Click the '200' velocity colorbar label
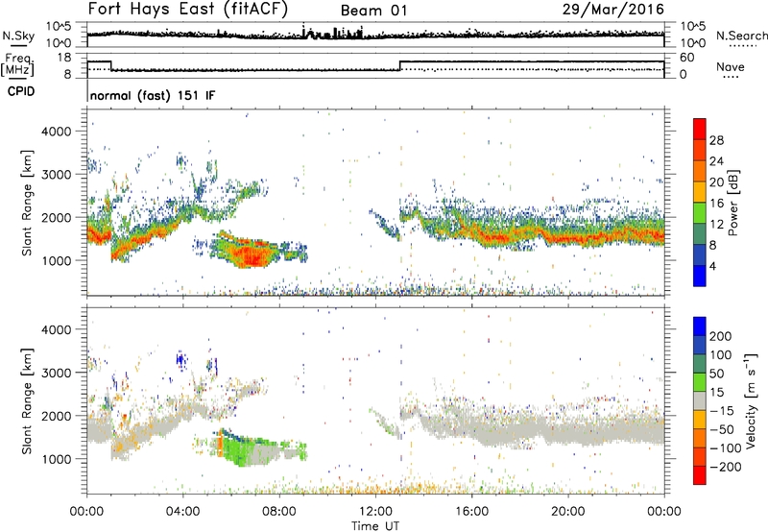Screen dimensions: 768x532 pos(721,336)
